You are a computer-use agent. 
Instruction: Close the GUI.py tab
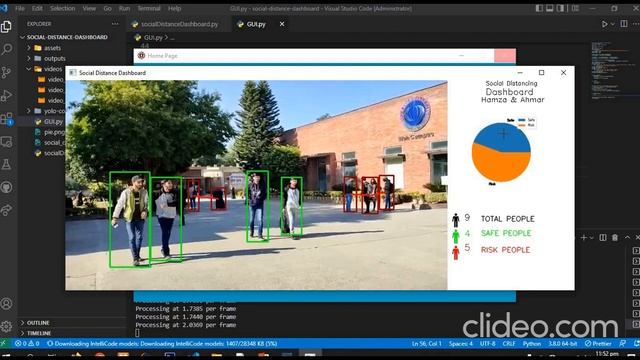click(x=282, y=24)
